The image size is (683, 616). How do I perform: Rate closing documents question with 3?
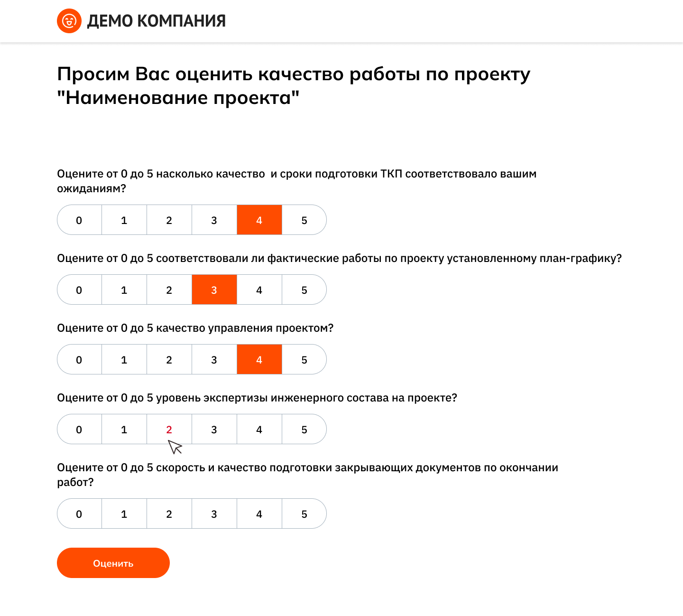[214, 513]
